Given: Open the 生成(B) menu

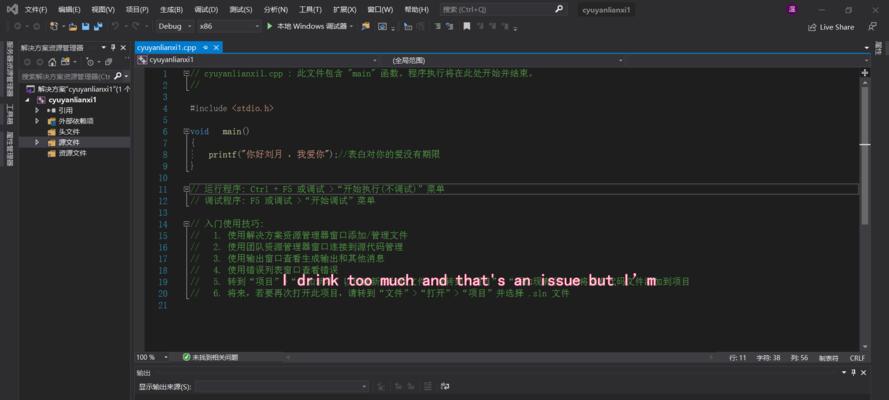Looking at the screenshot, I should tap(171, 10).
